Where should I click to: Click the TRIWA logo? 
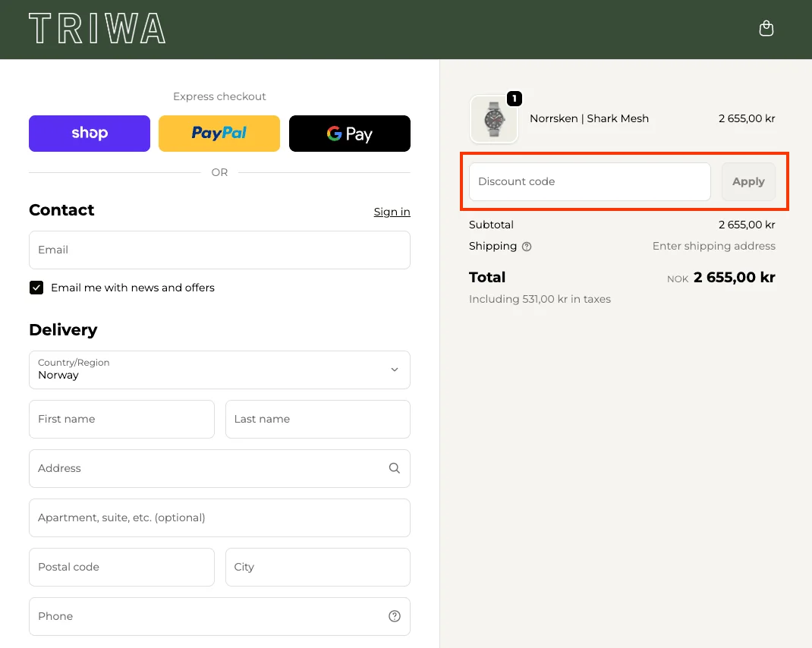pyautogui.click(x=97, y=29)
